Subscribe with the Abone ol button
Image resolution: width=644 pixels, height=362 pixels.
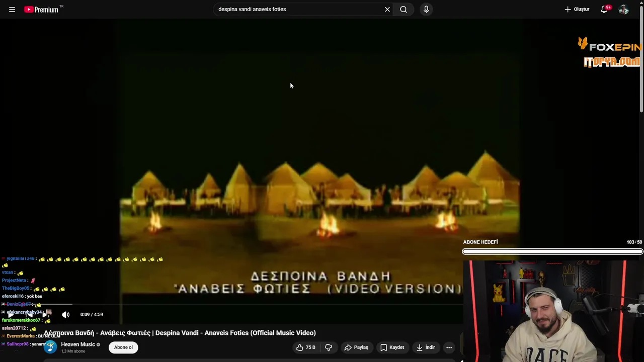click(x=123, y=347)
